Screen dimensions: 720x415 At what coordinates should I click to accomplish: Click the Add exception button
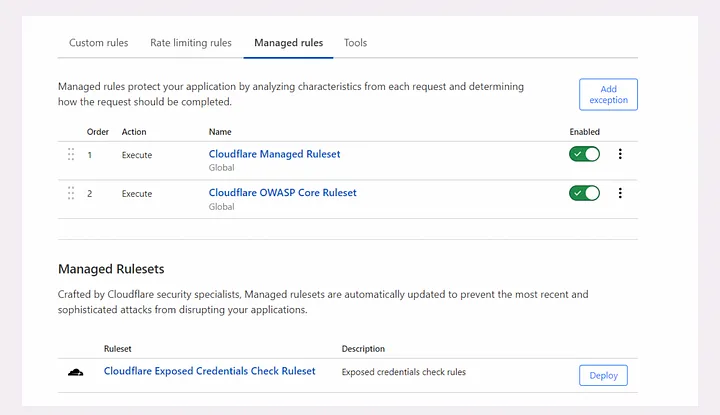608,95
